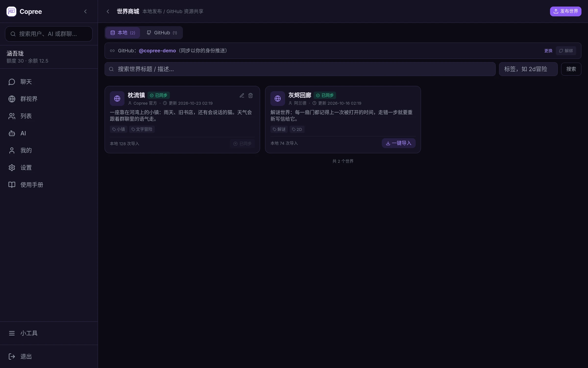Focus the tag filter field
This screenshot has height=368, width=588.
click(x=528, y=69)
